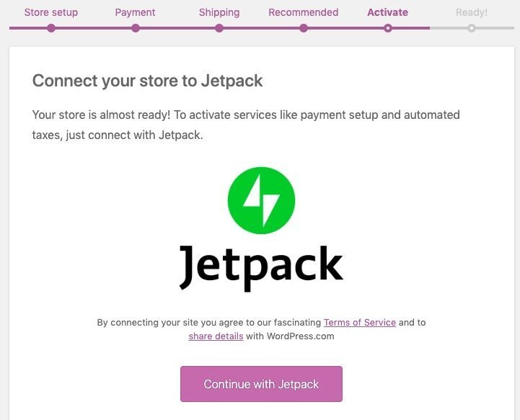Go to the Store setup step

(x=50, y=12)
